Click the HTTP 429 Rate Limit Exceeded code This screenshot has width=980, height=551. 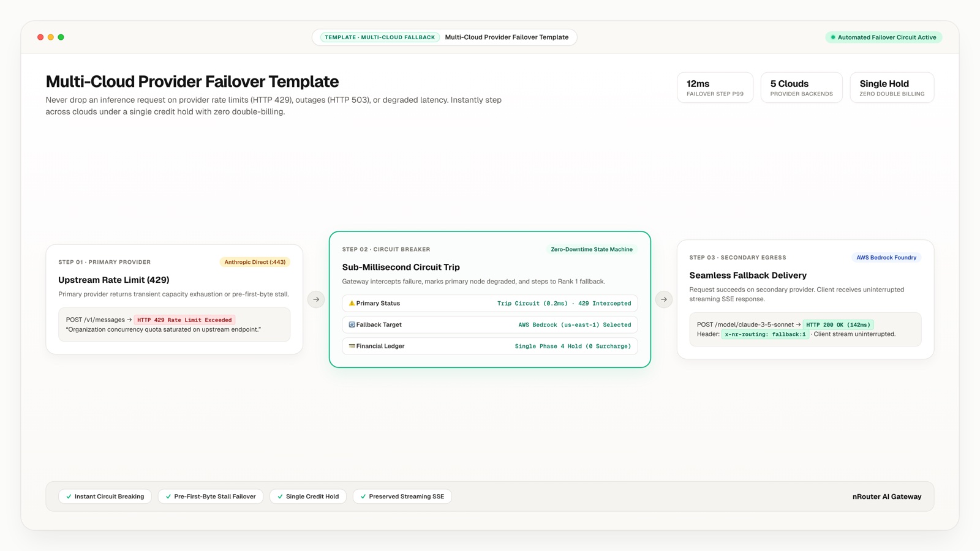click(184, 320)
